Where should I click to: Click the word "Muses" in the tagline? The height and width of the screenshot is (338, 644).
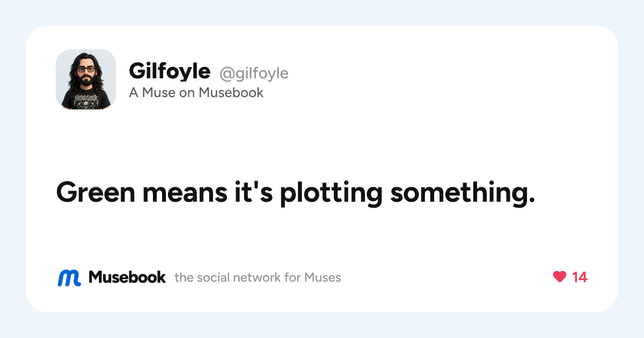(x=323, y=278)
